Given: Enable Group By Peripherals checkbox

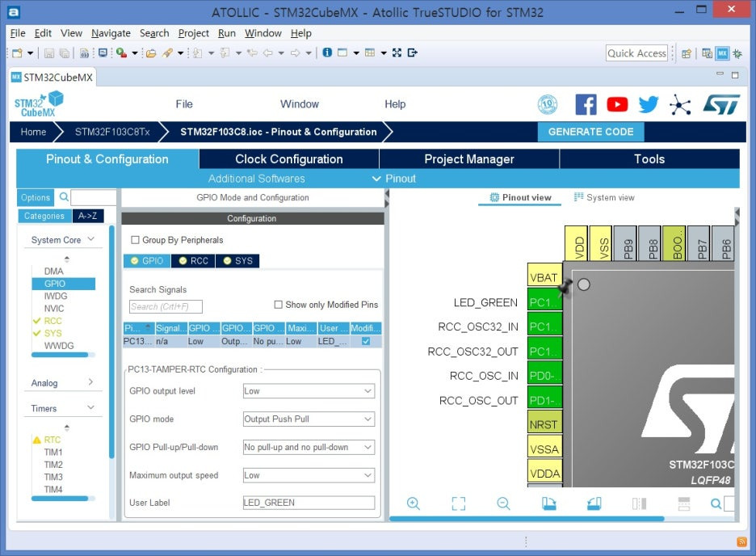Looking at the screenshot, I should 136,240.
